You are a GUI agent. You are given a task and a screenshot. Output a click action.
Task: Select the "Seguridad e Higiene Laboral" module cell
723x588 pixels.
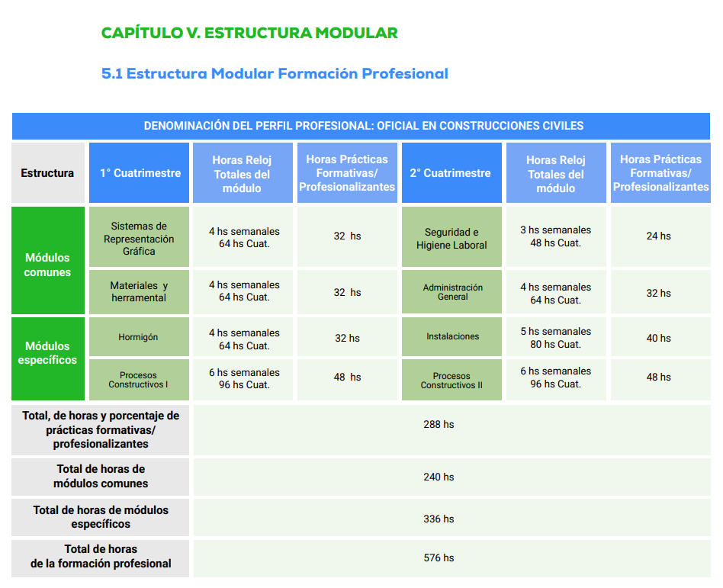point(451,236)
